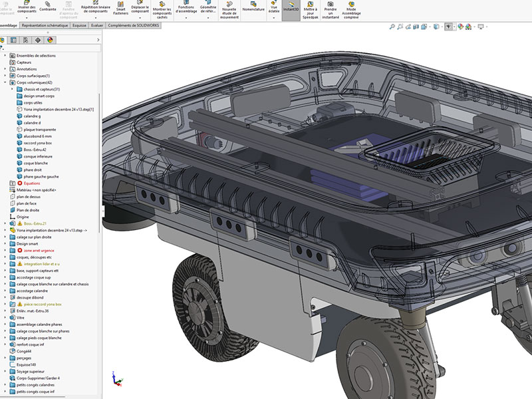Viewport: 532px width, 399px height.
Task: Open Insérer des composants tool
Action: [x=27, y=8]
